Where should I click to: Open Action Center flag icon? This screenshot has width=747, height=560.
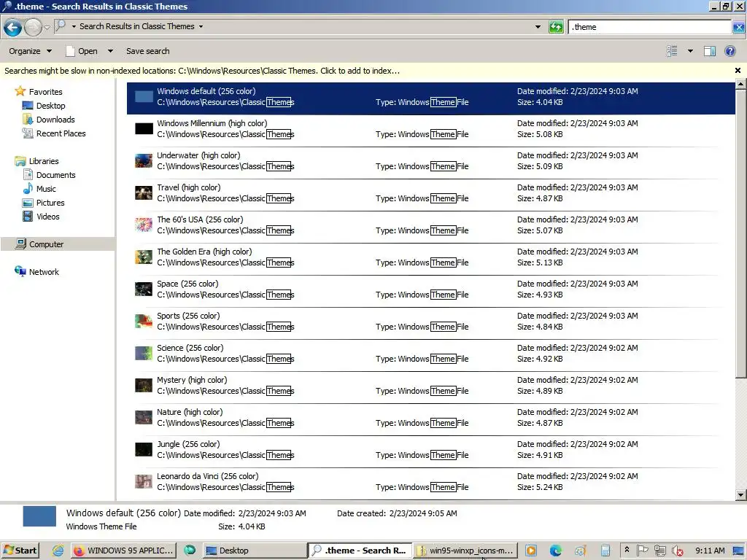pyautogui.click(x=642, y=551)
